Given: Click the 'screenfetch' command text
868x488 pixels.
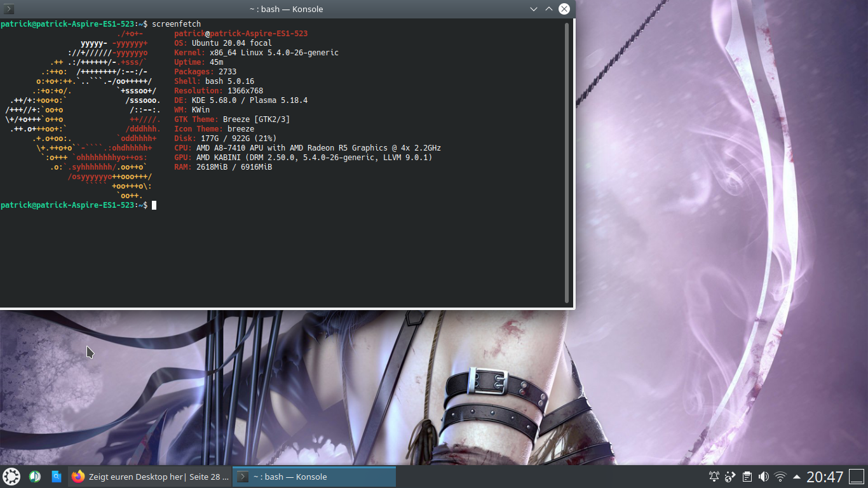Looking at the screenshot, I should 176,24.
